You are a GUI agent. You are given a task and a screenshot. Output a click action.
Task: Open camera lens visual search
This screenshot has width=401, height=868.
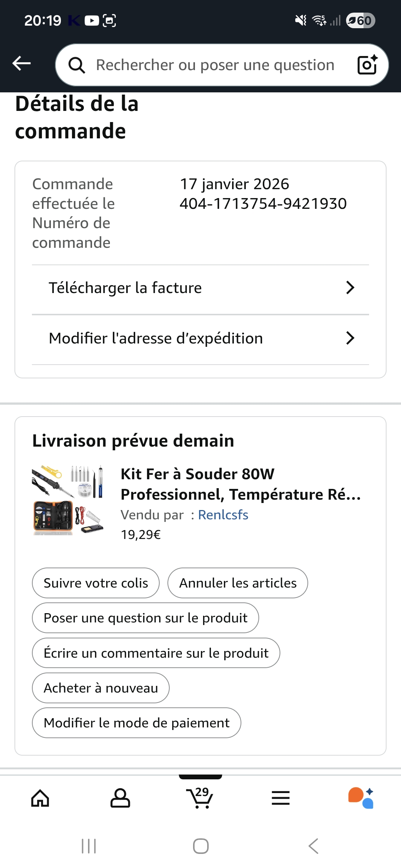click(367, 65)
